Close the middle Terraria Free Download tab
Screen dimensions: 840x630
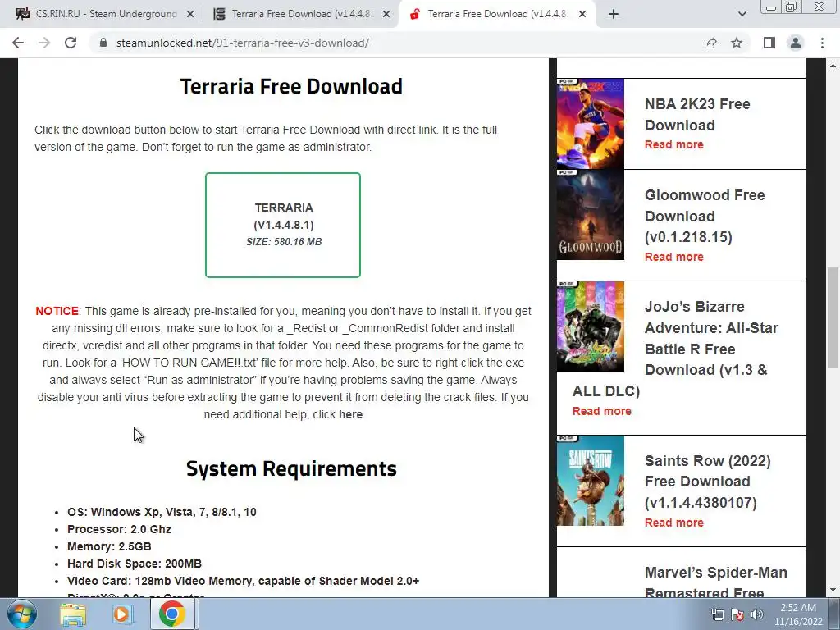click(386, 14)
